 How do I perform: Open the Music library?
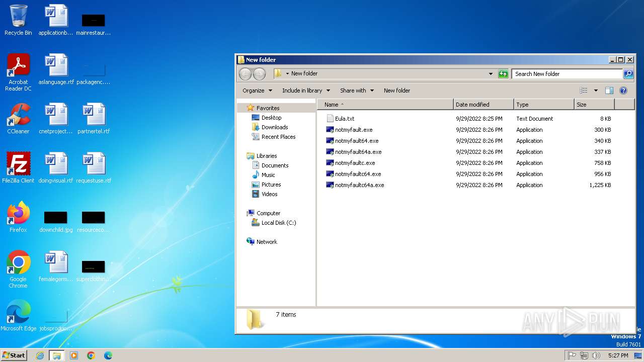pyautogui.click(x=268, y=175)
